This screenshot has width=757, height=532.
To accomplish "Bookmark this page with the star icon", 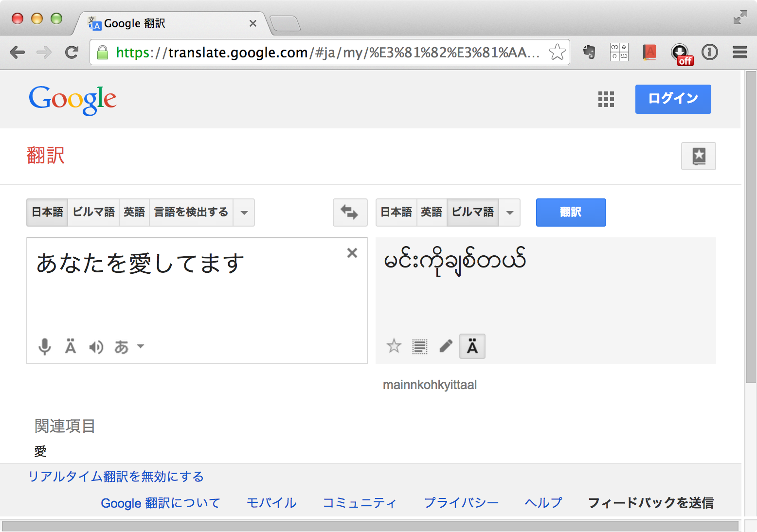I will pos(557,52).
